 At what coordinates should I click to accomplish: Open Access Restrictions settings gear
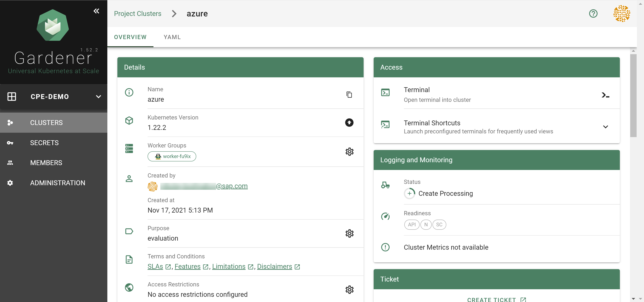click(349, 289)
